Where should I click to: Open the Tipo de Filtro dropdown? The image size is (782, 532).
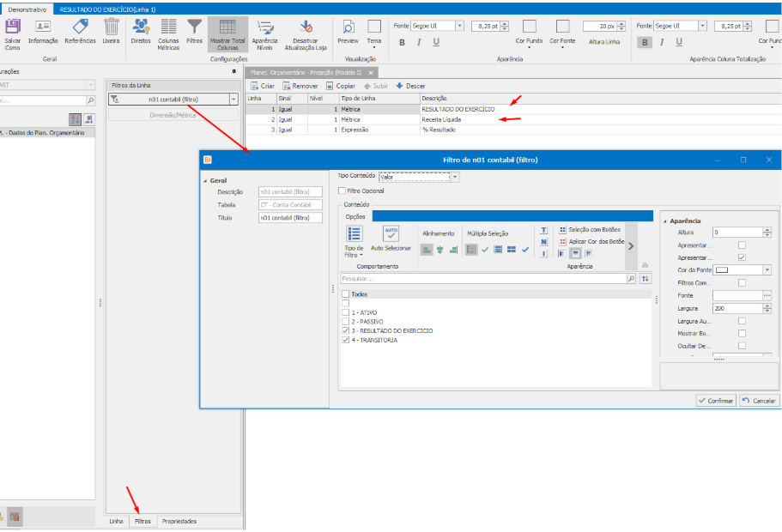click(355, 242)
